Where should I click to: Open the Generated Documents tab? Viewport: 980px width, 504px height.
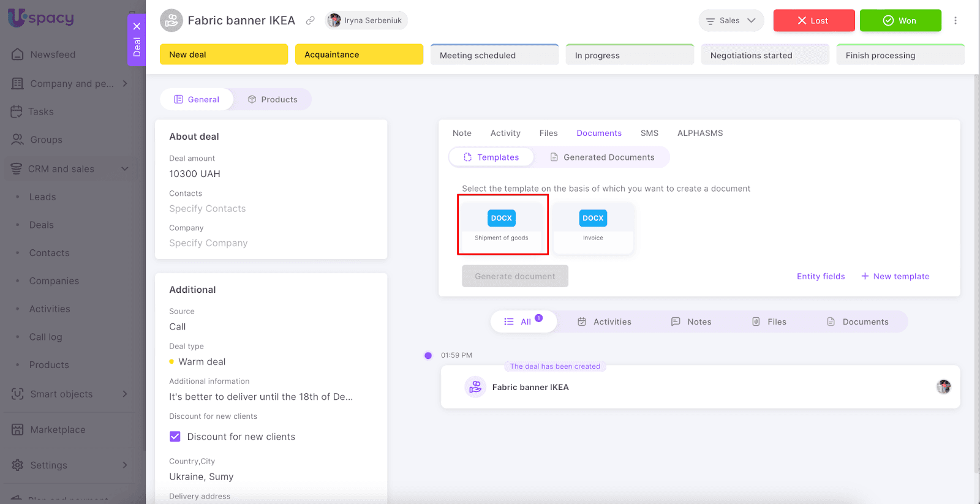(x=602, y=157)
